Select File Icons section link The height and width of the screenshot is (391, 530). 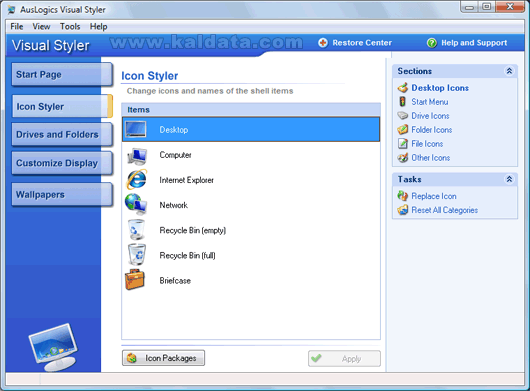pos(427,144)
